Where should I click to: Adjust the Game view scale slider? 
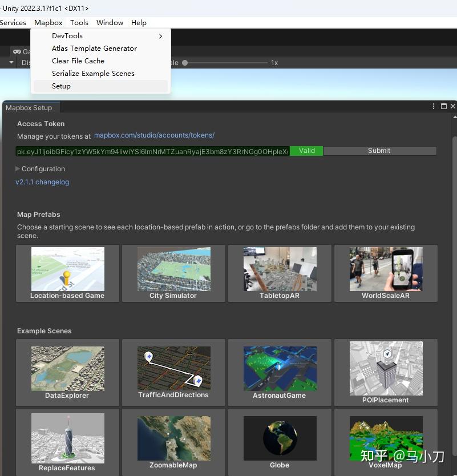[185, 63]
